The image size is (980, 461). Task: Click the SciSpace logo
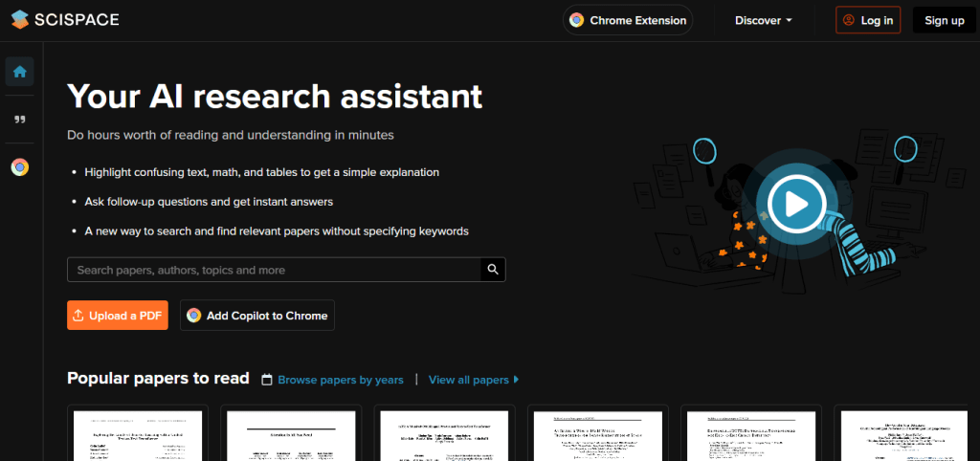[x=65, y=20]
